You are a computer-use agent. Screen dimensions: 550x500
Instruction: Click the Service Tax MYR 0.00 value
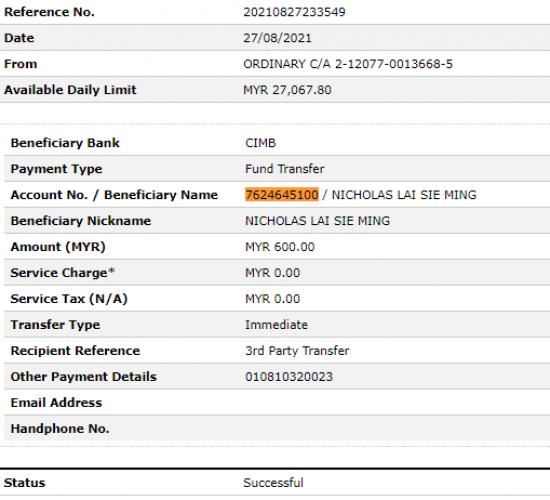tap(272, 299)
